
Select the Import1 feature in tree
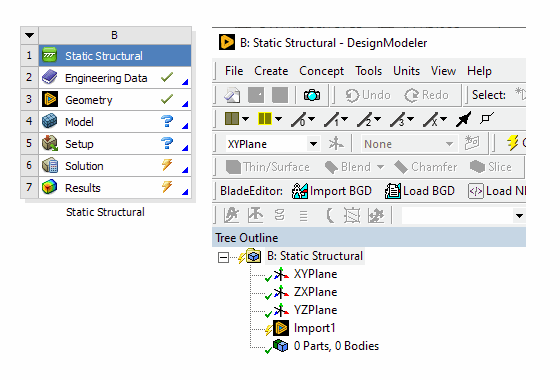314,328
